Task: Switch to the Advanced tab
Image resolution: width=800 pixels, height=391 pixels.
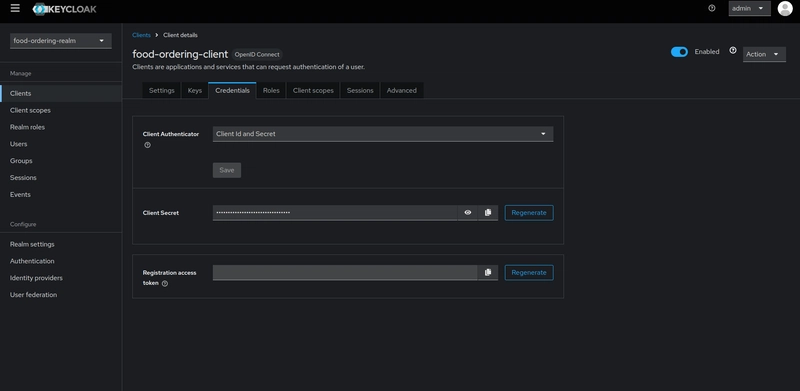Action: tap(402, 90)
